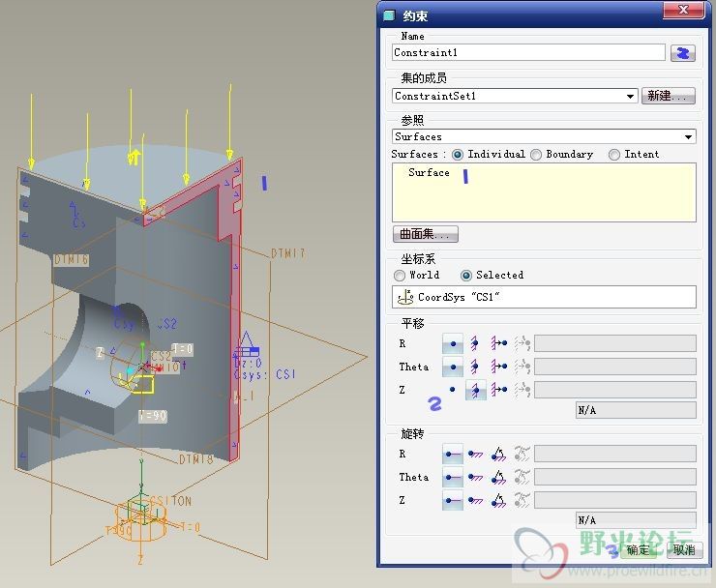Set translation Theta to function of coordinates
This screenshot has height=588, width=716.
tap(522, 367)
